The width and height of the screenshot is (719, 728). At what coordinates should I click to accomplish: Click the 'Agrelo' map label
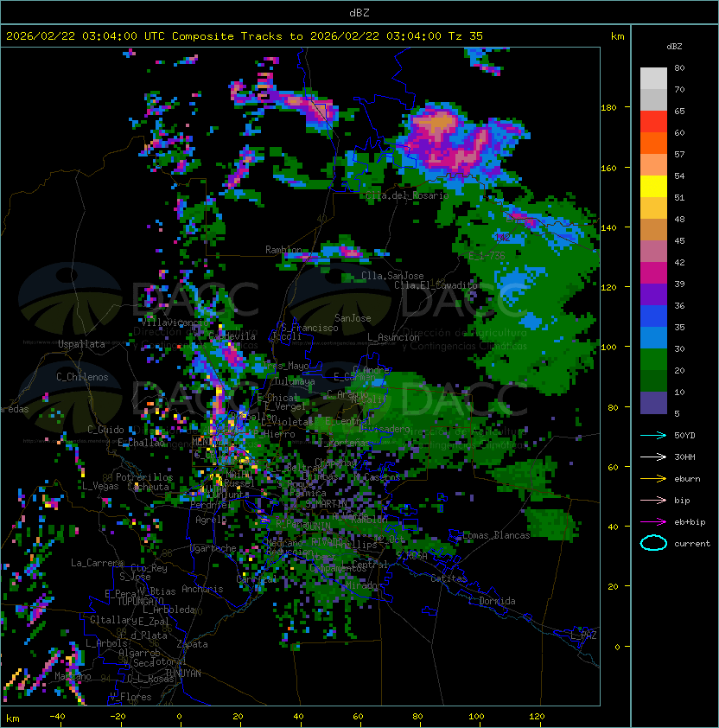pyautogui.click(x=211, y=520)
